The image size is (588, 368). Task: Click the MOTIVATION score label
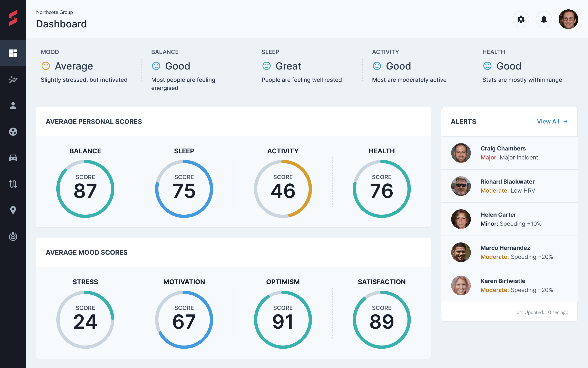coord(184,282)
